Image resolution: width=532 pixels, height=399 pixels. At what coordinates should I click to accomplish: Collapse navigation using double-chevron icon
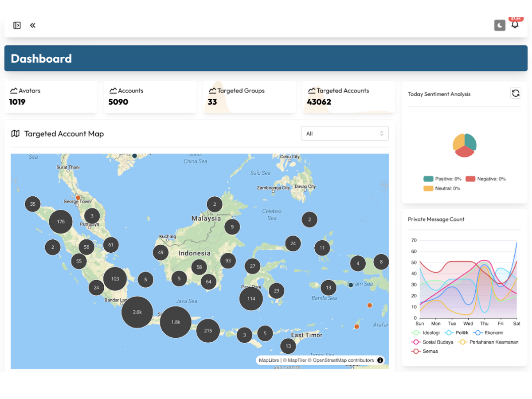(32, 25)
